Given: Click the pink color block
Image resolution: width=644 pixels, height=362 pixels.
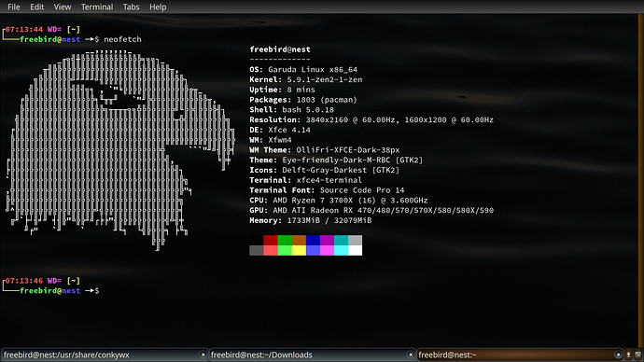Looking at the screenshot, I should point(327,250).
